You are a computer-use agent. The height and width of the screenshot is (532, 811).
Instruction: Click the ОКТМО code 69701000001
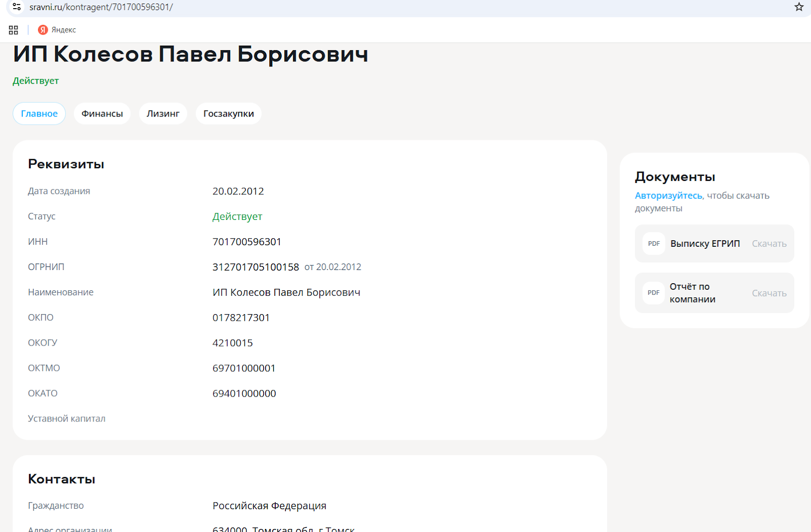coord(244,368)
